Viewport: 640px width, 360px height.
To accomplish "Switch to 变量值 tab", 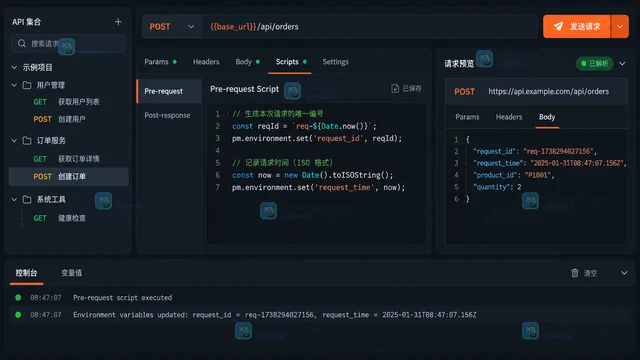I will [x=71, y=273].
